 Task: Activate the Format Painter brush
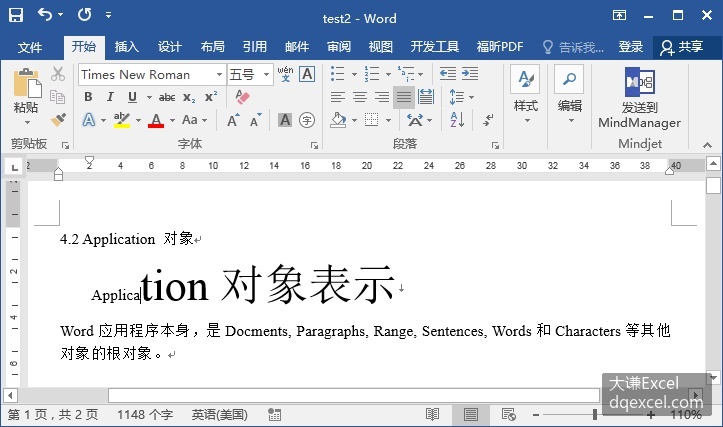59,120
